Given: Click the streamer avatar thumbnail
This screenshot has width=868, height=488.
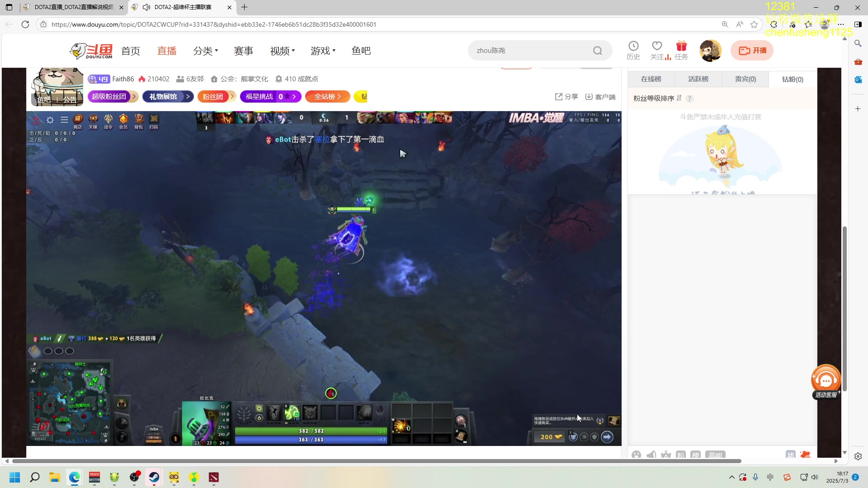Looking at the screenshot, I should pos(57,86).
